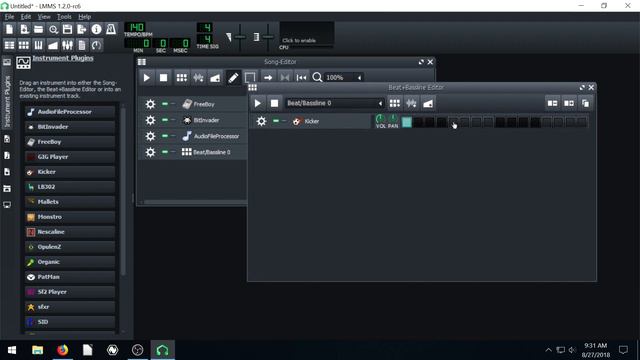
Task: Select the OpulenZ instrument plugin
Action: tap(70, 247)
